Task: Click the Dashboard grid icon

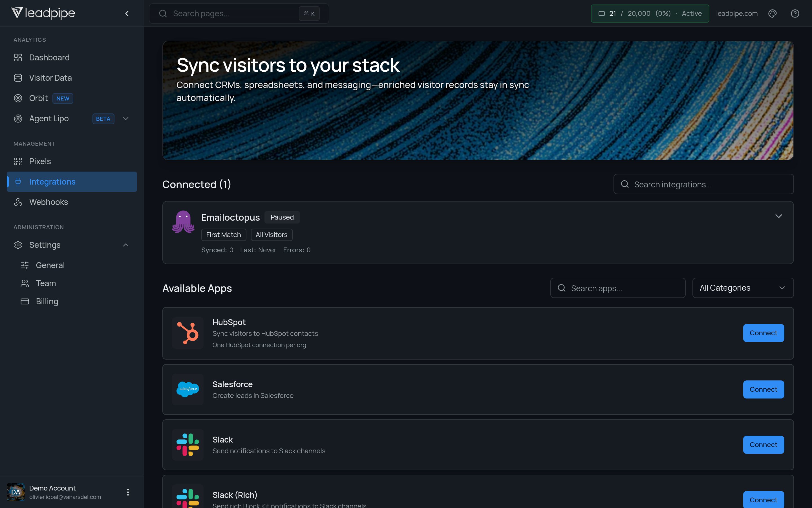Action: point(18,58)
